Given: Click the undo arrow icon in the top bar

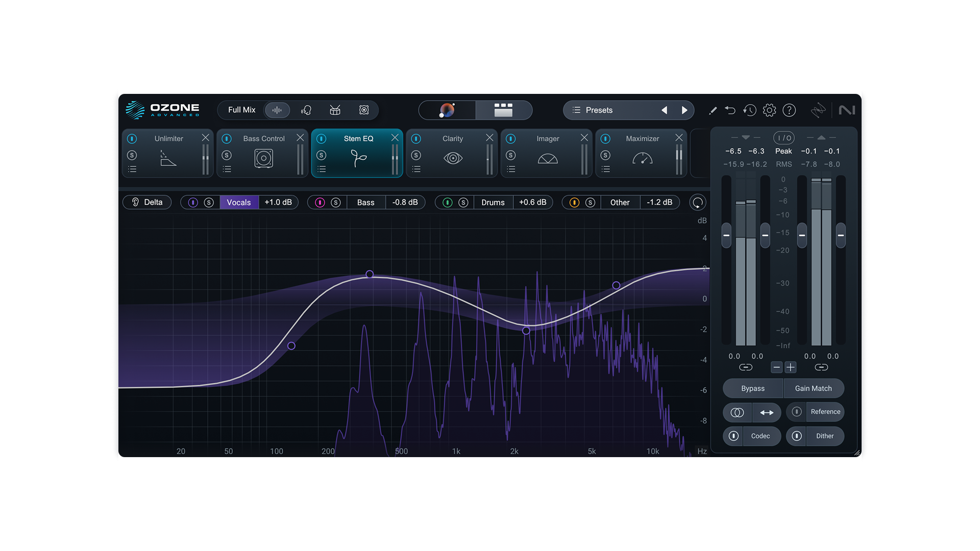Looking at the screenshot, I should (x=730, y=110).
